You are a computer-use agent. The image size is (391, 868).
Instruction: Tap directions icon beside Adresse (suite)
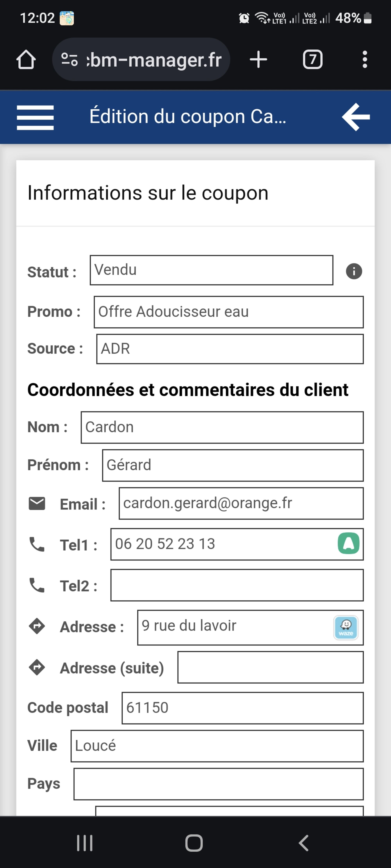37,668
